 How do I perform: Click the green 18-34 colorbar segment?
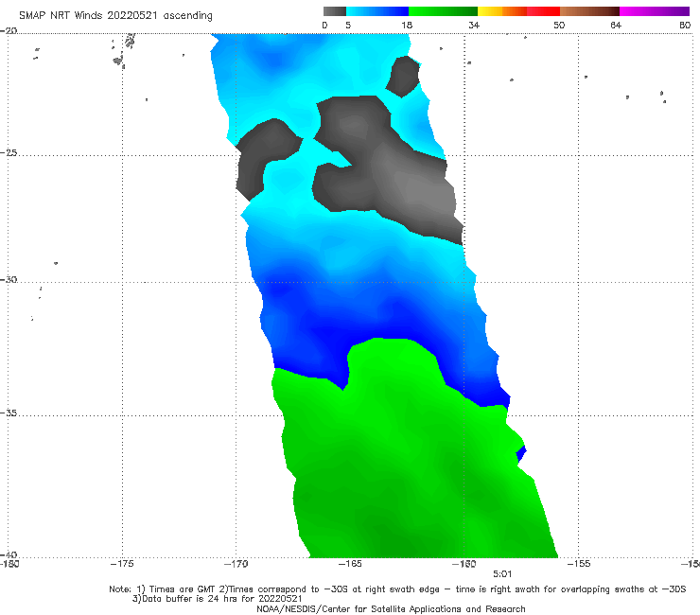(443, 11)
